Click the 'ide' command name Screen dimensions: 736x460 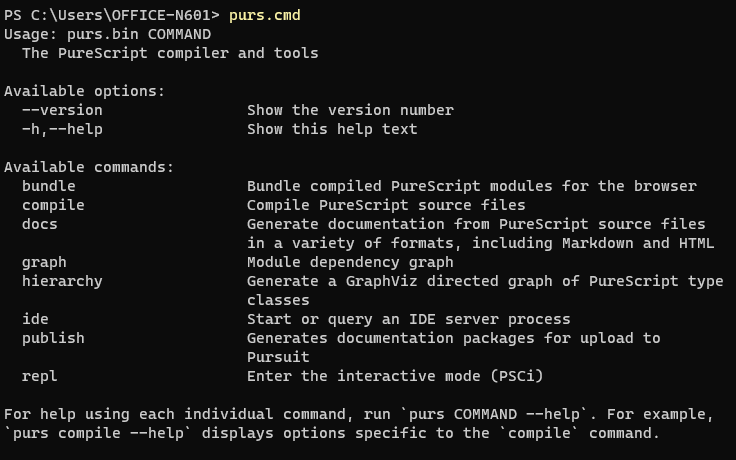click(x=35, y=319)
